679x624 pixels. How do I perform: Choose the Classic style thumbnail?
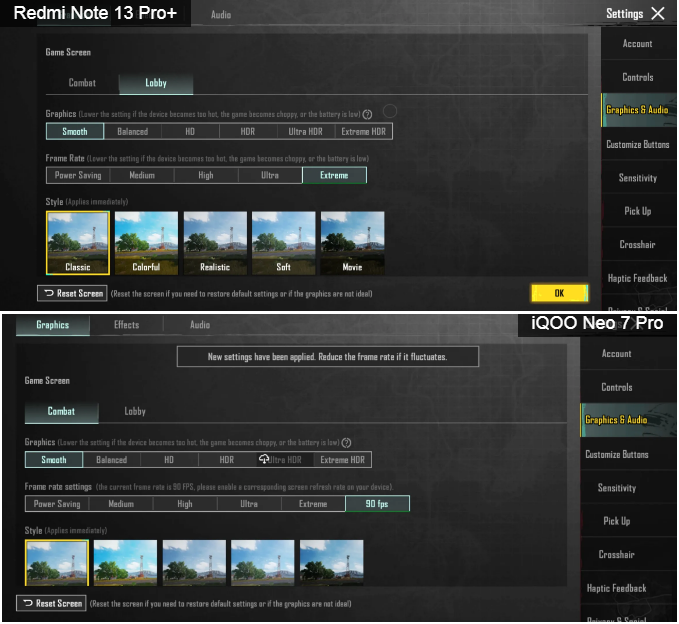[x=78, y=243]
